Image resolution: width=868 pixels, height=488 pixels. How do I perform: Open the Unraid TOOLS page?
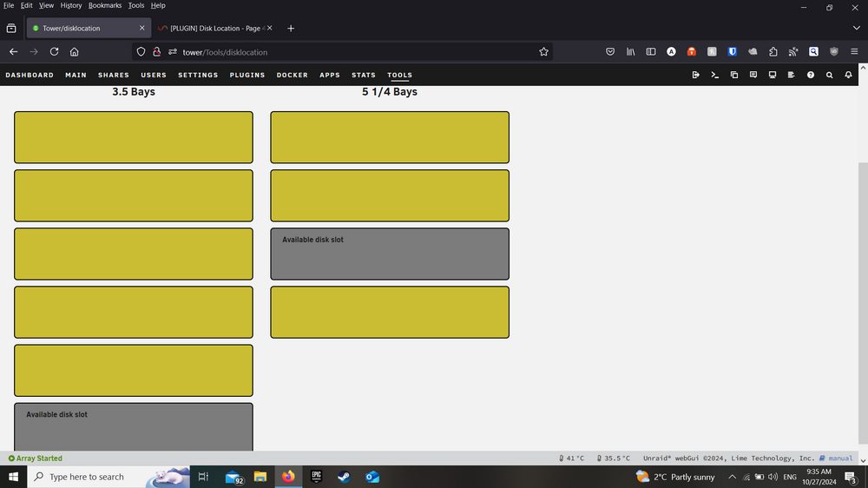click(399, 75)
